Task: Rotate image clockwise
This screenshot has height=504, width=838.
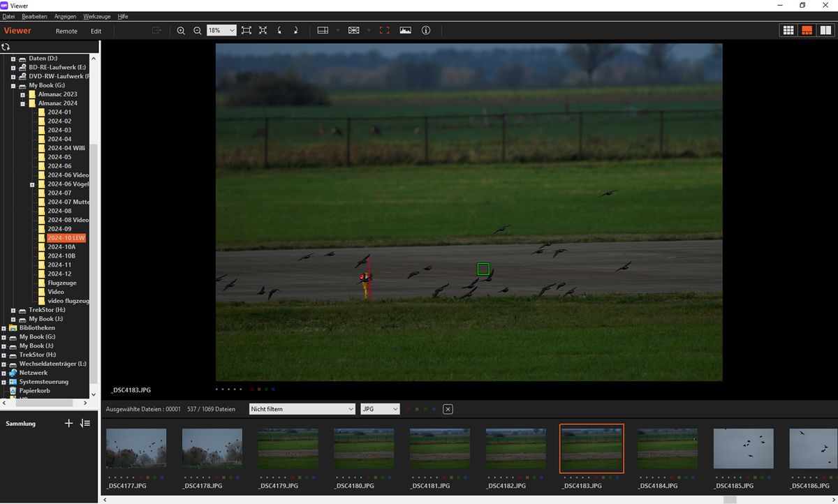Action: (295, 31)
